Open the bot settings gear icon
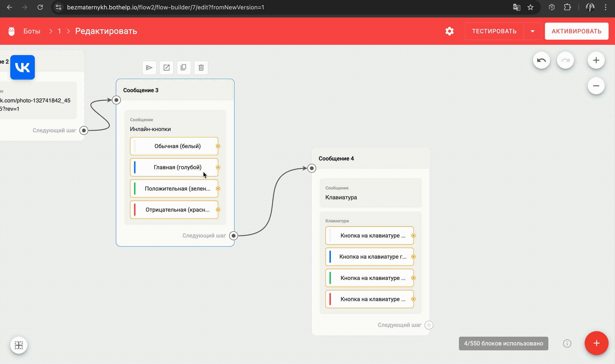This screenshot has width=615, height=364. [449, 31]
